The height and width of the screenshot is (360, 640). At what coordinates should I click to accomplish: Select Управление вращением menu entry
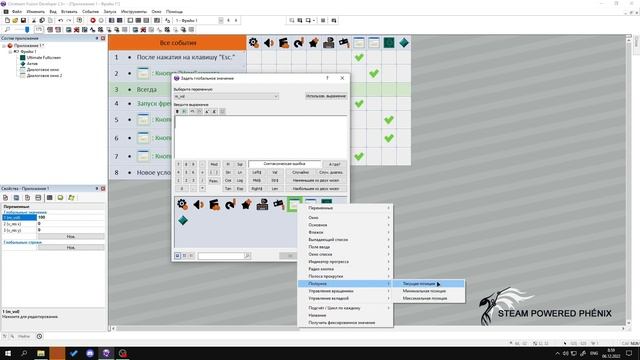(x=345, y=291)
